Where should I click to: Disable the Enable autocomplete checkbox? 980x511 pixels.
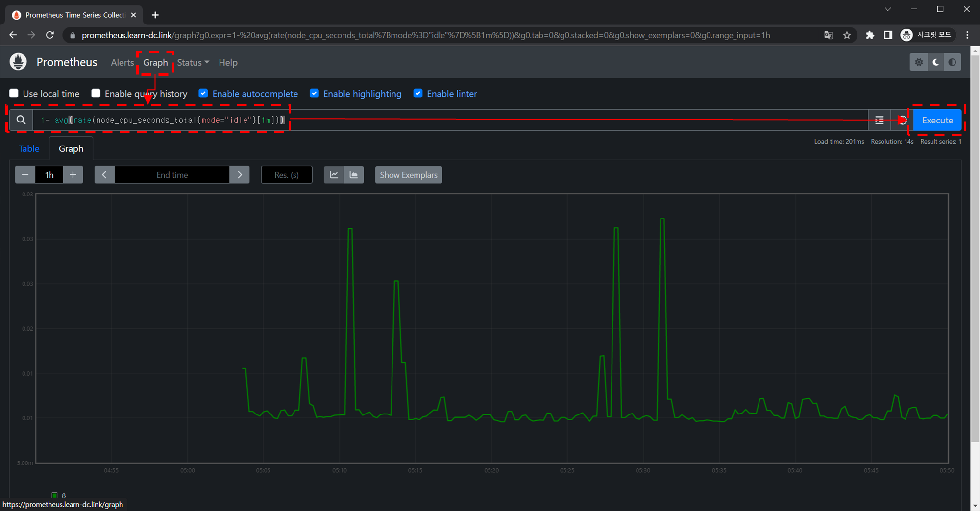point(203,94)
